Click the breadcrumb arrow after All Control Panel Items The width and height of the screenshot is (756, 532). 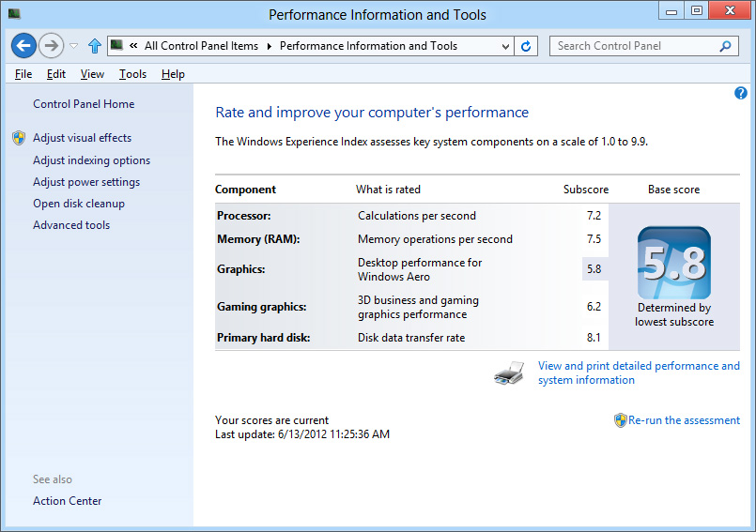(269, 46)
